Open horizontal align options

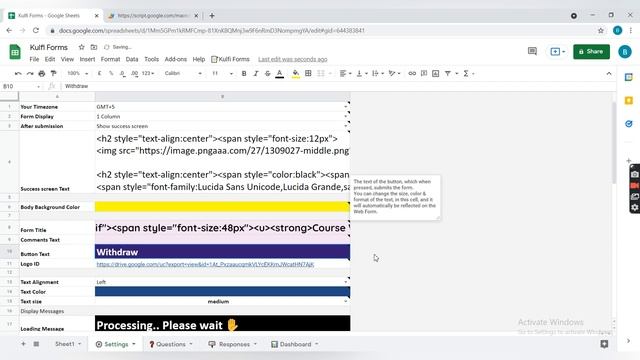coord(345,73)
